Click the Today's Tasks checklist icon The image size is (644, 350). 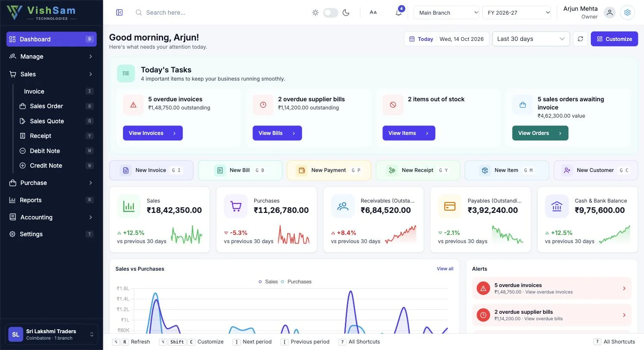pos(126,73)
